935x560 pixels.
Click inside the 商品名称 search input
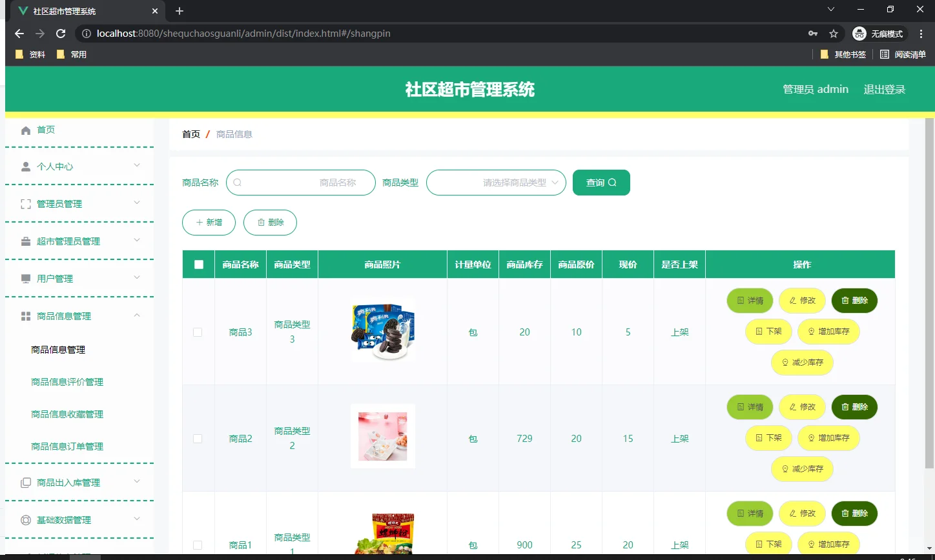pyautogui.click(x=300, y=183)
